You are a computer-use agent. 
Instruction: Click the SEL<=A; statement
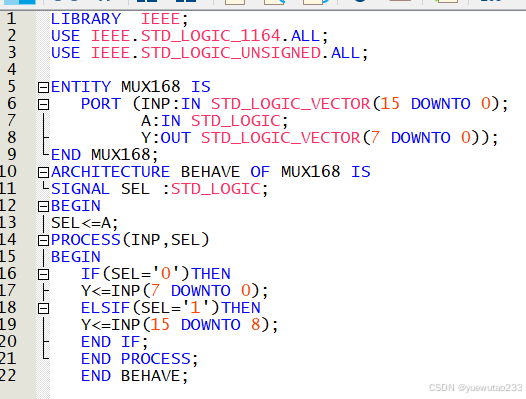pyautogui.click(x=85, y=223)
